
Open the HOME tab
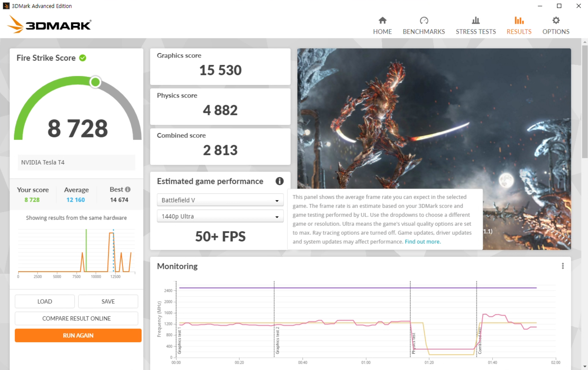click(x=382, y=26)
